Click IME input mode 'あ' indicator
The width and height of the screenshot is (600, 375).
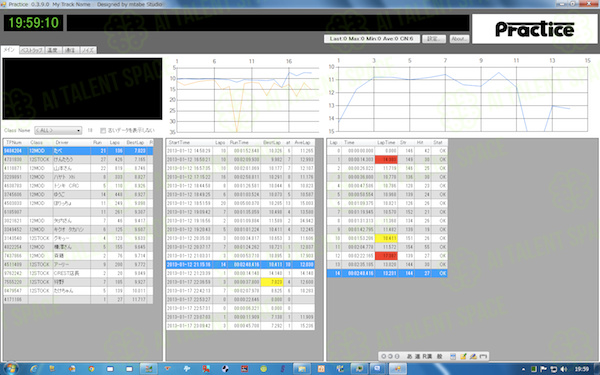[x=409, y=356]
